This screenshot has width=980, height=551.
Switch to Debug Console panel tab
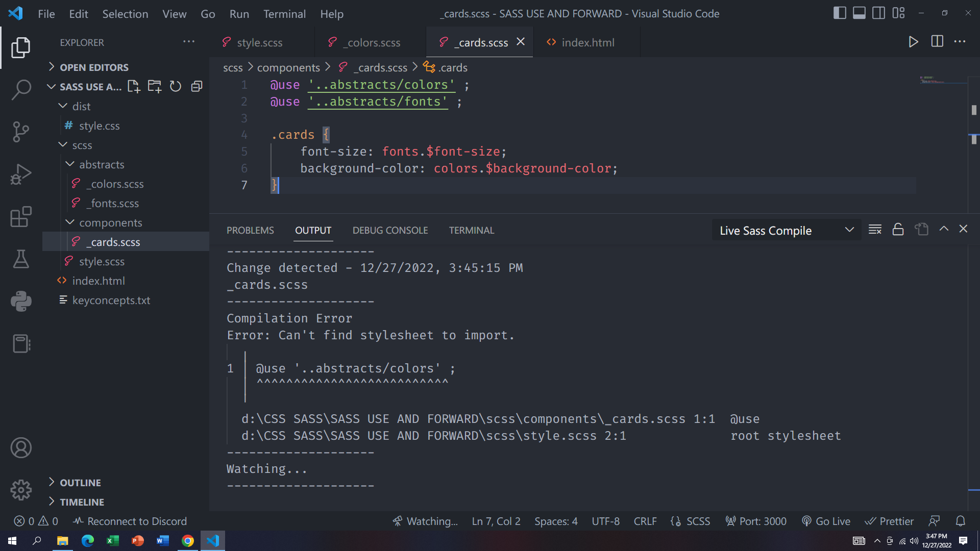coord(390,230)
